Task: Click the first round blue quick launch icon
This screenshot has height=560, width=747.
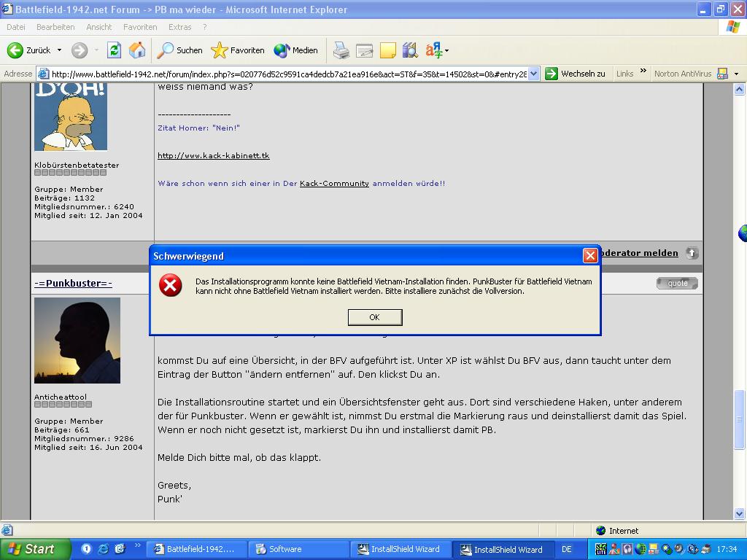Action: [86, 548]
